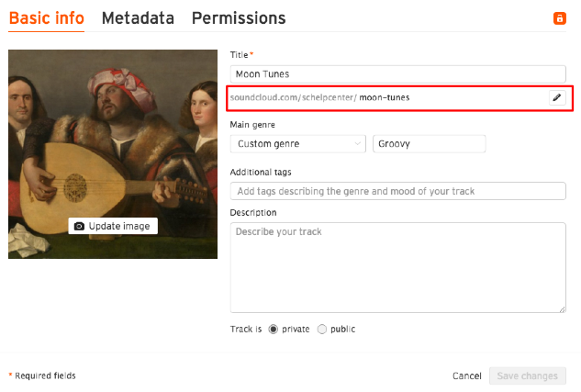Click the chevron arrow in genre selector
This screenshot has height=392, width=581.
tap(358, 143)
